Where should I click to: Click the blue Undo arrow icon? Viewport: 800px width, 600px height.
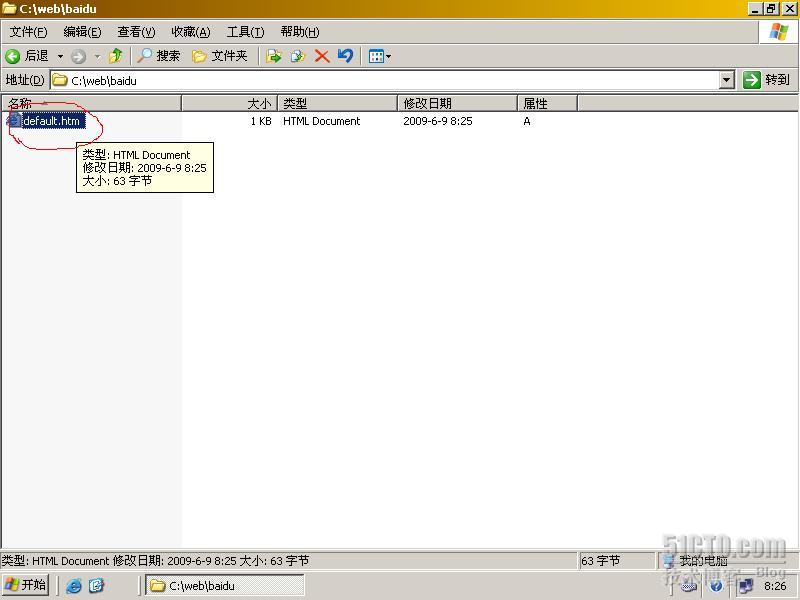tap(345, 56)
